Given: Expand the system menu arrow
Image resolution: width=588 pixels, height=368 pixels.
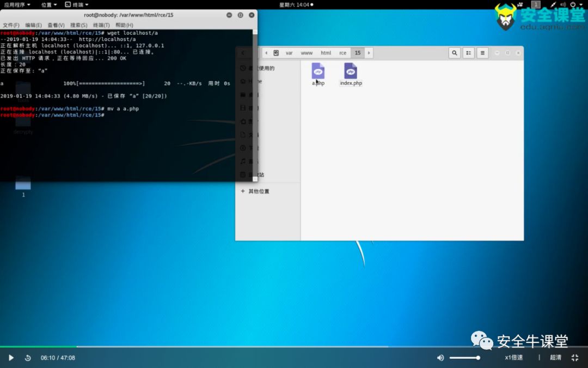Looking at the screenshot, I should [x=581, y=4].
